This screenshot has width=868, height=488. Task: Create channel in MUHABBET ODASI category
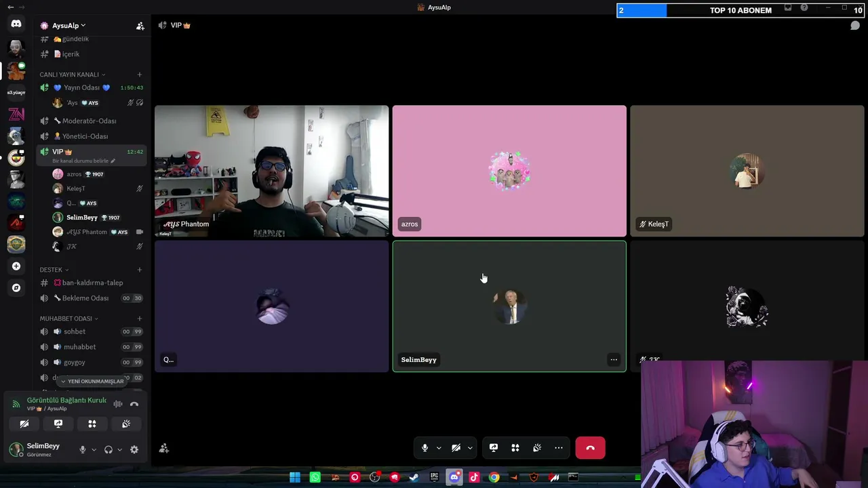coord(140,319)
